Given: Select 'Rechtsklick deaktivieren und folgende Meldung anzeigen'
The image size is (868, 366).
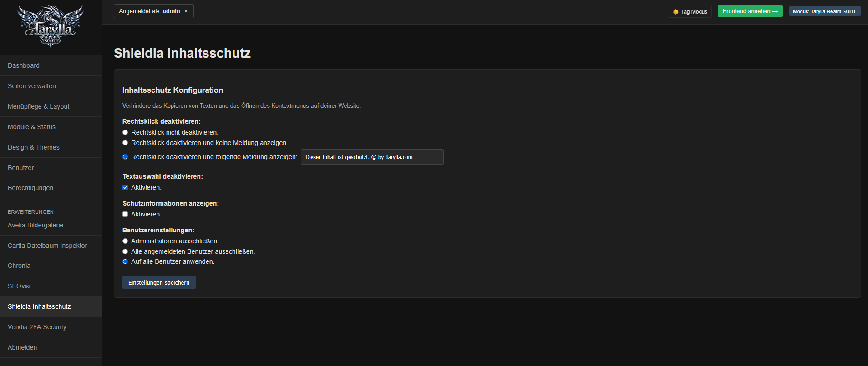Looking at the screenshot, I should [x=125, y=157].
